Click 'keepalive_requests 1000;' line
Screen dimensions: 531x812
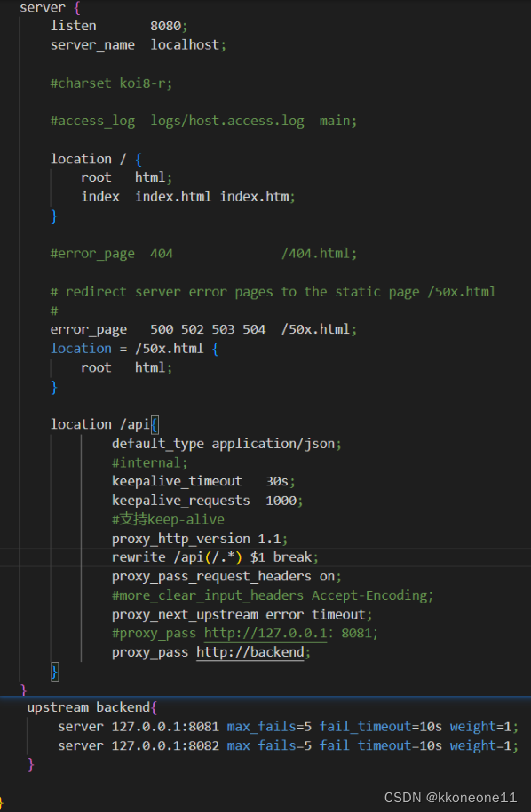pyautogui.click(x=207, y=501)
